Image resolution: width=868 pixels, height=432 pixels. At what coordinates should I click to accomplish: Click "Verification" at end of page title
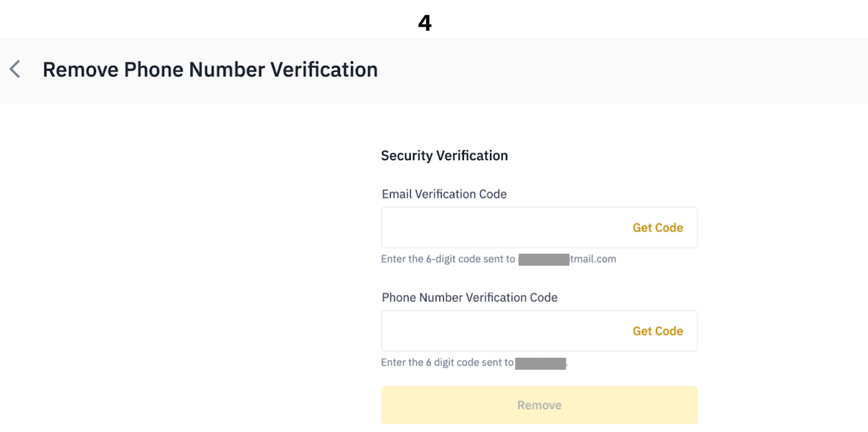coord(324,70)
